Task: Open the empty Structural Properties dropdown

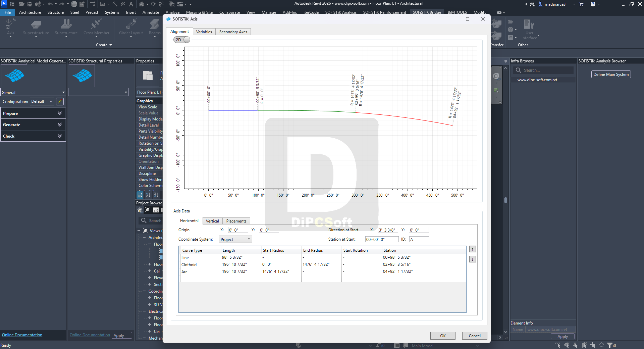Action: 98,92
